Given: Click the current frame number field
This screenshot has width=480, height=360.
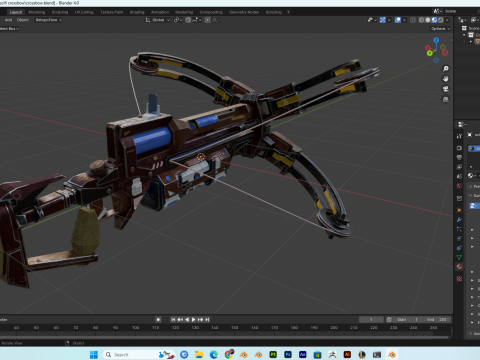Looking at the screenshot, I should 371,319.
